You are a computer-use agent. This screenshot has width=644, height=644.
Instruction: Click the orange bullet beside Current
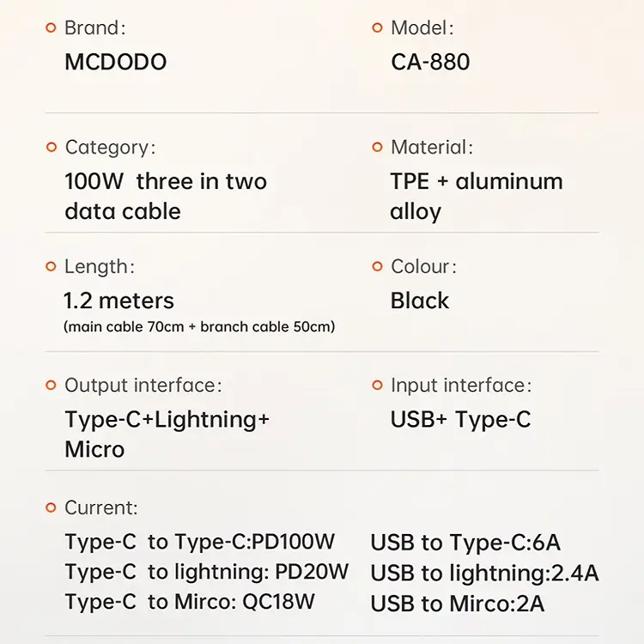click(51, 508)
